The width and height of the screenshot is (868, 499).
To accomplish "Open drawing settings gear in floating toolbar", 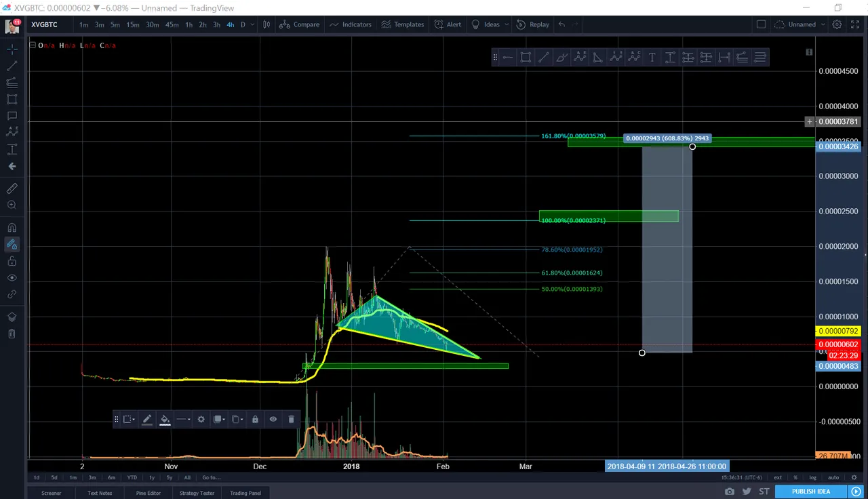I will [x=201, y=419].
